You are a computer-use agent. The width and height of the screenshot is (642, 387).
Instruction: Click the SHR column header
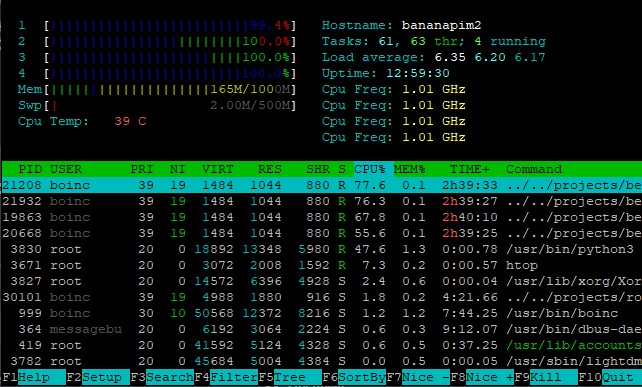[318, 169]
